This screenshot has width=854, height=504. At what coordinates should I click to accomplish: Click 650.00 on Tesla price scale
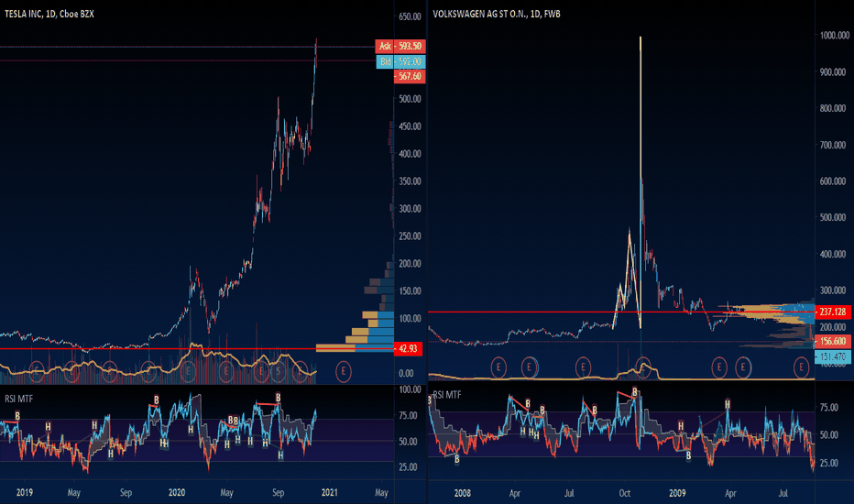(x=411, y=16)
